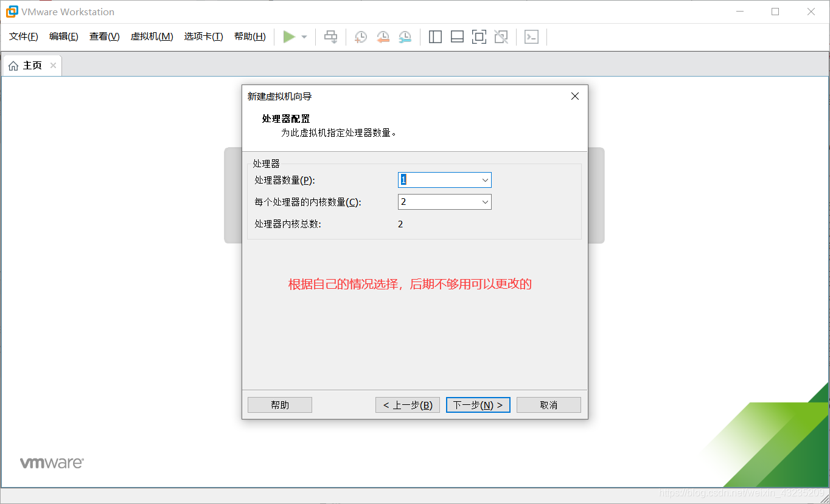Screen dimensions: 830x504
Task: Click the 处理器配置 heading text
Action: point(286,119)
